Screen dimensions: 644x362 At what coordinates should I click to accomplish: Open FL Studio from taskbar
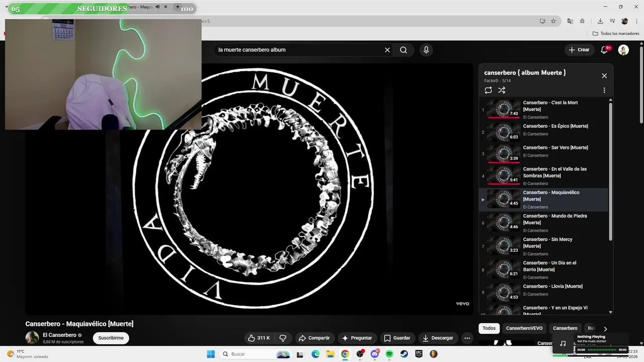coord(434,354)
